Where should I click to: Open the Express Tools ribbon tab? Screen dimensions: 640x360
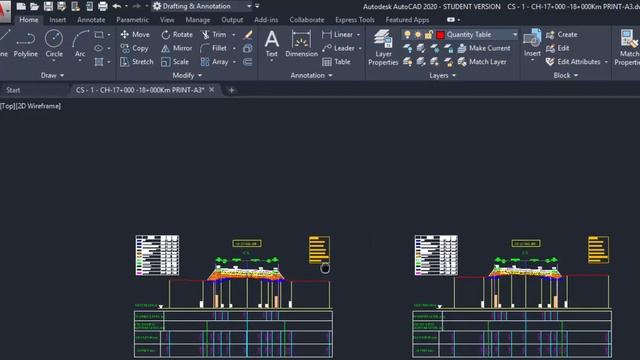point(355,20)
